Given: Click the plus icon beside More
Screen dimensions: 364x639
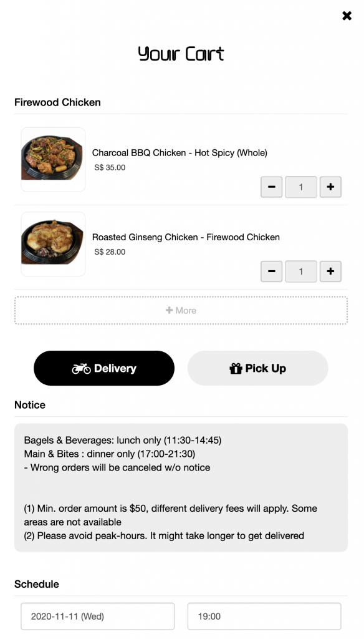Looking at the screenshot, I should point(170,311).
